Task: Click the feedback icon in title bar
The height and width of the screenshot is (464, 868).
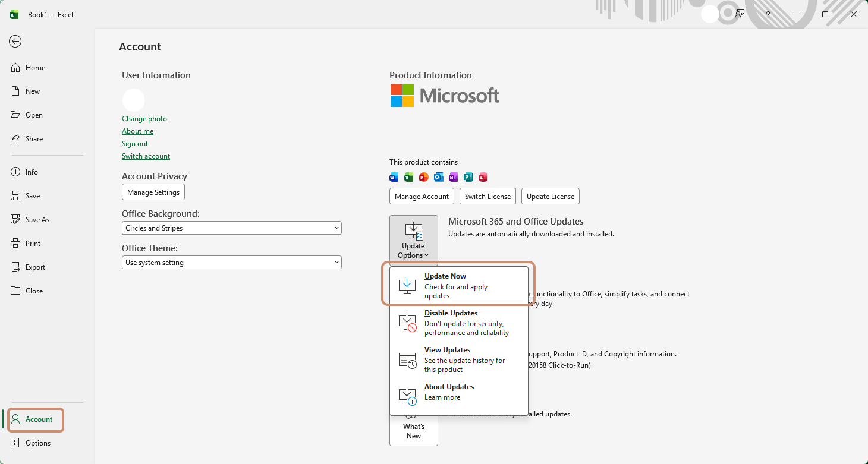Action: pyautogui.click(x=740, y=14)
